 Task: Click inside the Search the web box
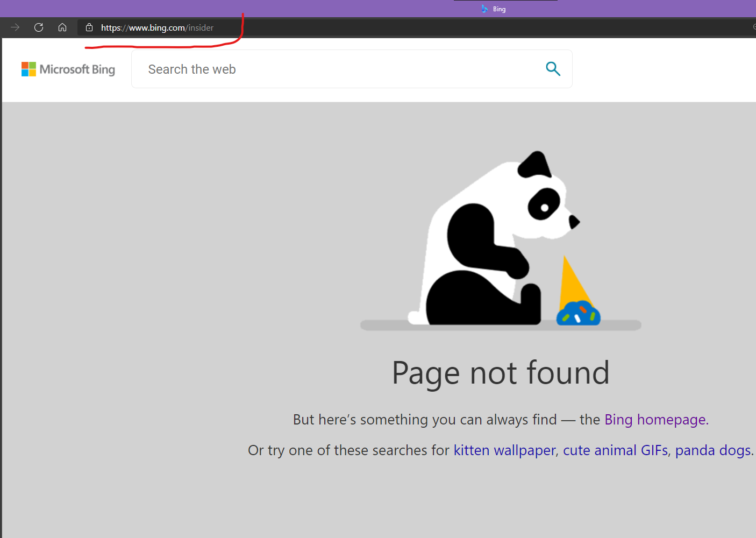tap(323, 69)
